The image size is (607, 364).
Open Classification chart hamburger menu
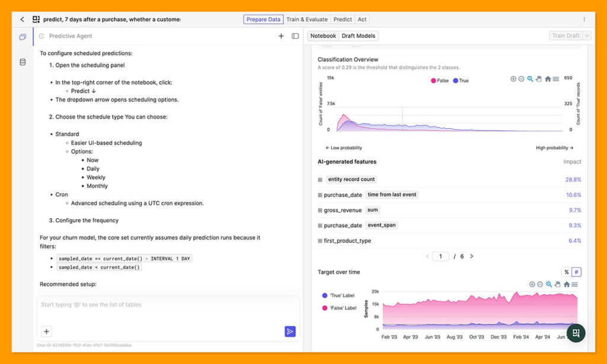click(556, 79)
